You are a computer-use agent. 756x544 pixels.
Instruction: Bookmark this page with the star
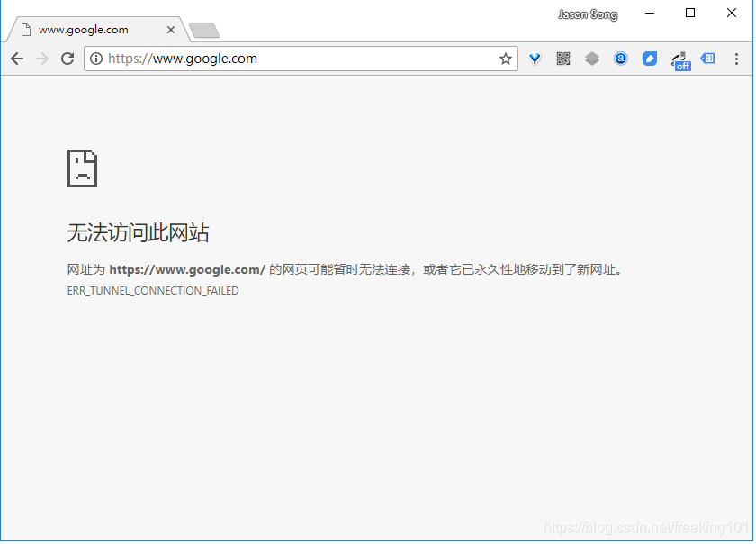(505, 59)
